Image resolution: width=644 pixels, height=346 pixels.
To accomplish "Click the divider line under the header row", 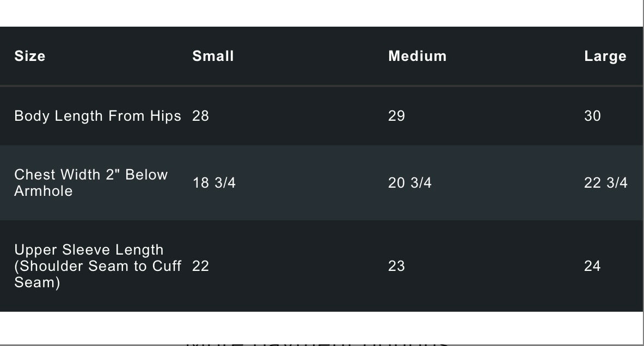I will 321,85.
